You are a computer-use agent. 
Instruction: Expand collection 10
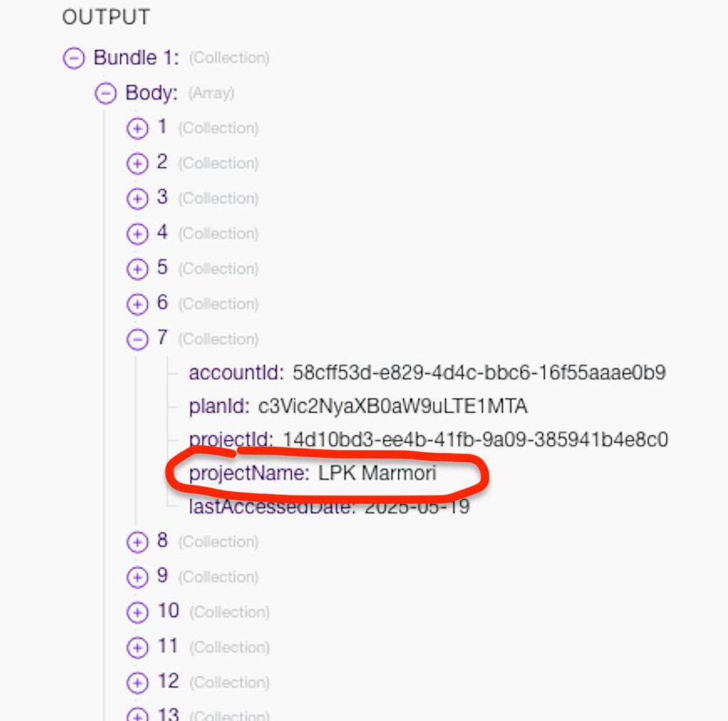click(x=136, y=612)
